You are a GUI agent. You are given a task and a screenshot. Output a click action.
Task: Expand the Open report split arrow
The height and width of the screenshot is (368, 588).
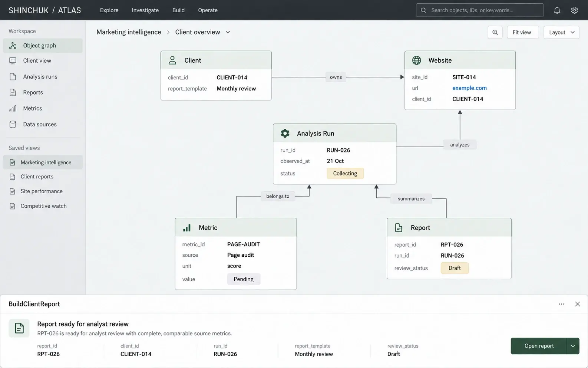[573, 346]
